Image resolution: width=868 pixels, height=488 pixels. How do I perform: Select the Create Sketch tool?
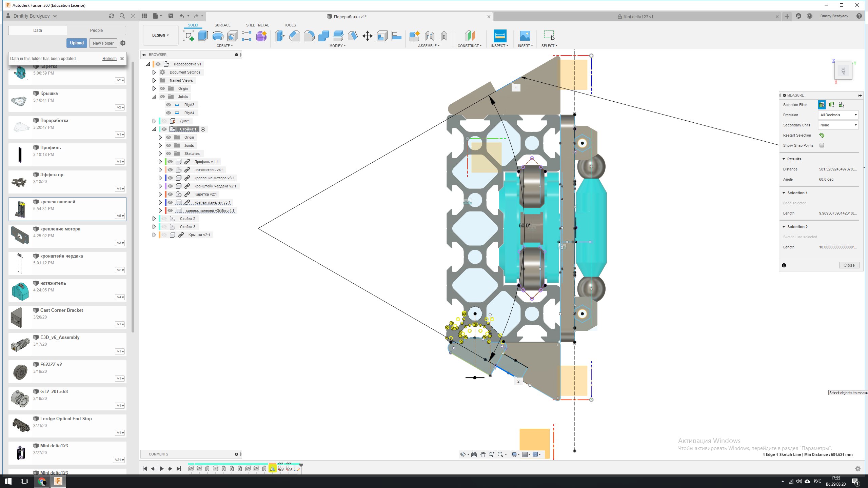pos(189,36)
